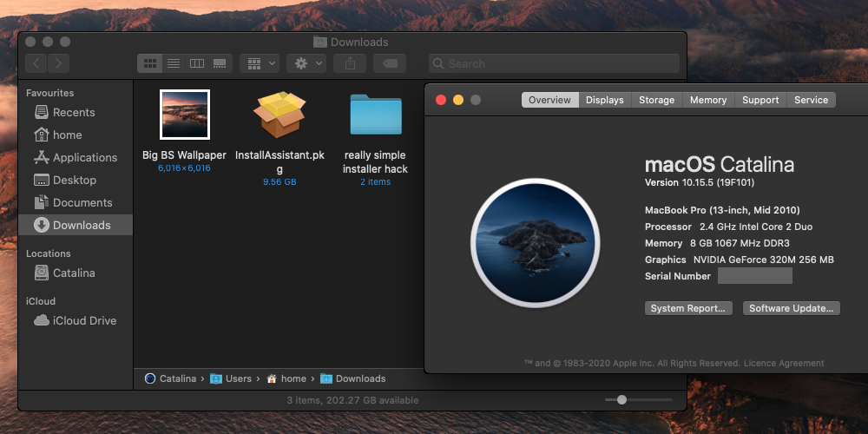Focus the Finder Search field

(x=554, y=63)
